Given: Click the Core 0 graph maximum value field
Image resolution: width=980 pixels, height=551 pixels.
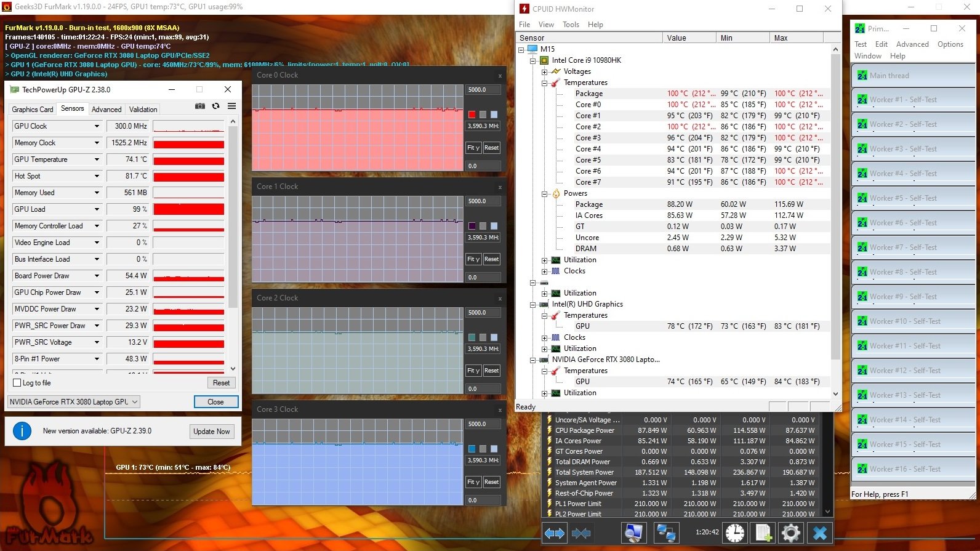Looking at the screenshot, I should pos(483,90).
